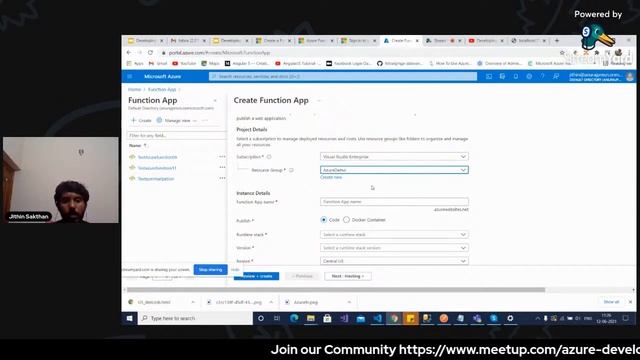Click info icon beside Resource Group label
Viewport: 640px width, 360px height.
pyautogui.click(x=291, y=170)
